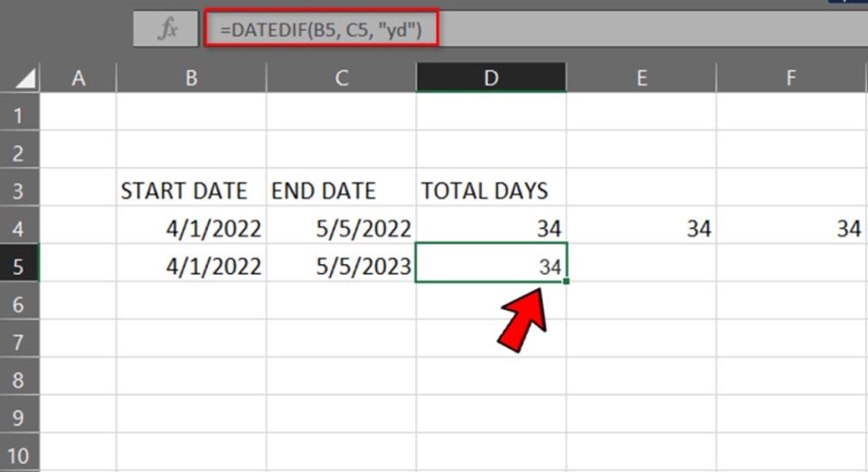The width and height of the screenshot is (868, 472).
Task: Click the END DATE cell
Action: (342, 191)
